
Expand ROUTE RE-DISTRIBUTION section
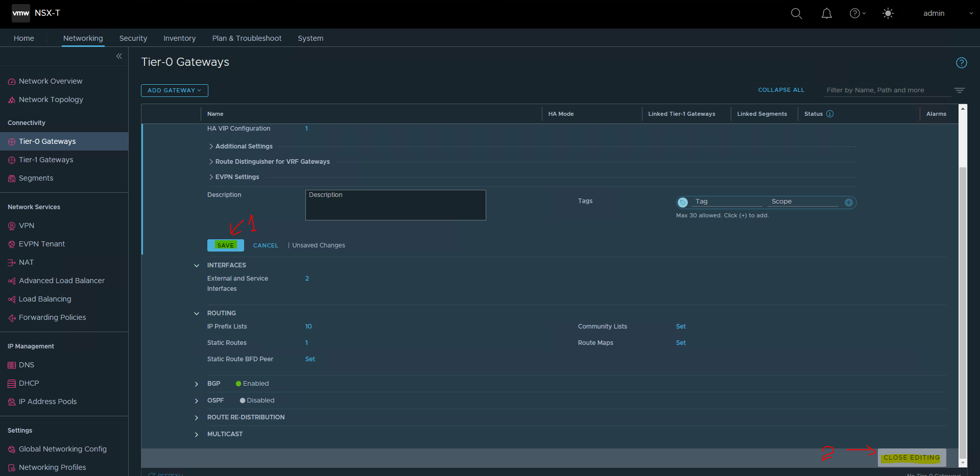click(x=197, y=418)
